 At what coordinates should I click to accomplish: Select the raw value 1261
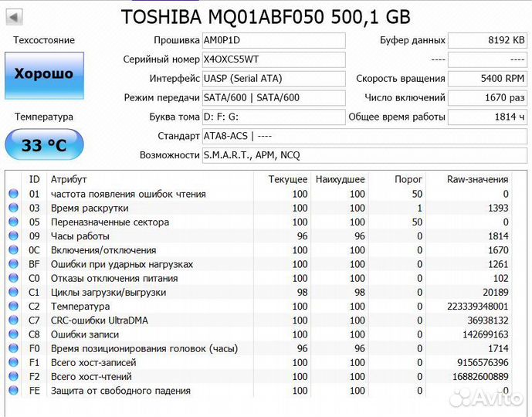(498, 264)
